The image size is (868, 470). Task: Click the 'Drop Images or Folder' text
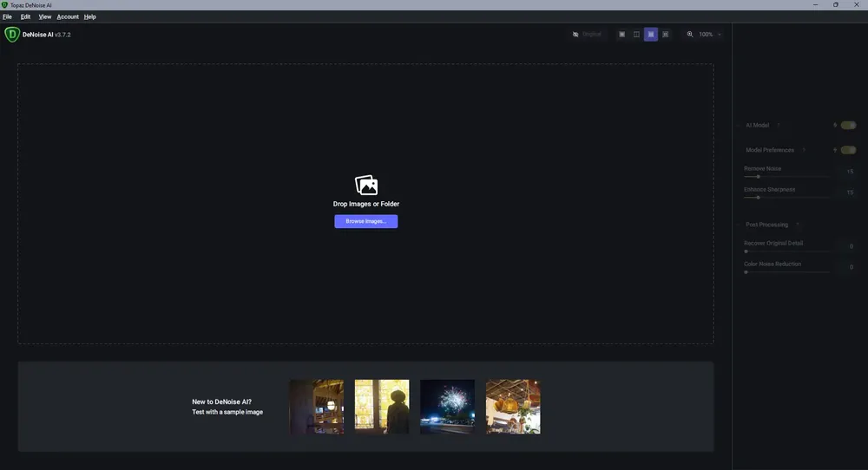tap(366, 204)
